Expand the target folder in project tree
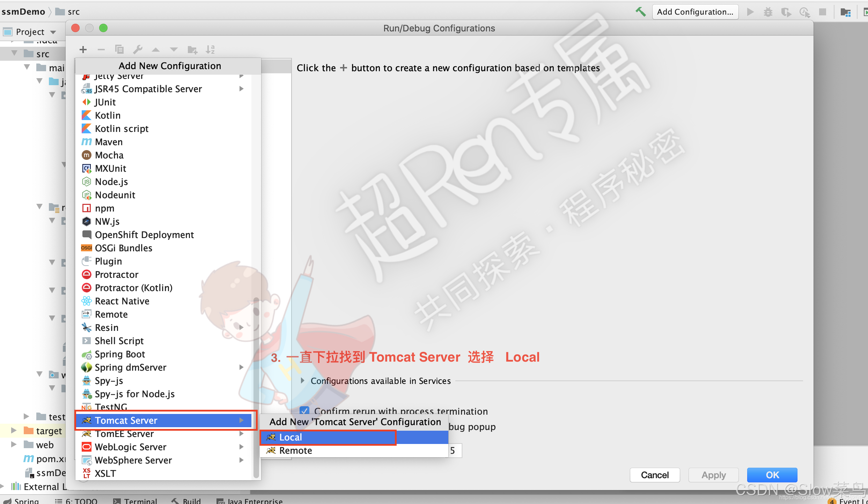 pyautogui.click(x=14, y=430)
